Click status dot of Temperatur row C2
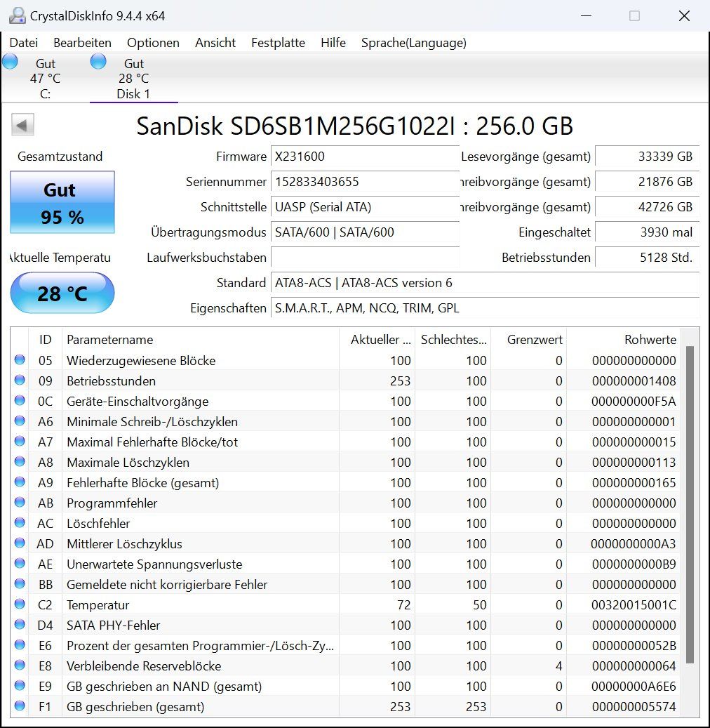 20,604
